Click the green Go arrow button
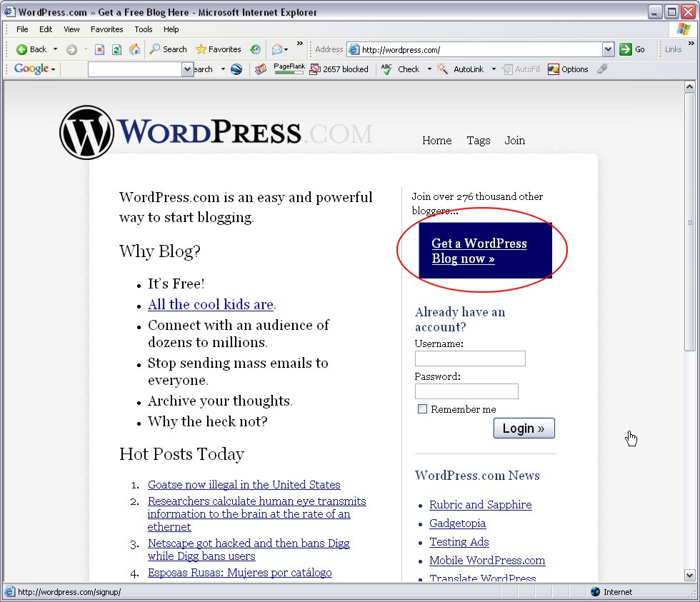 (x=626, y=49)
